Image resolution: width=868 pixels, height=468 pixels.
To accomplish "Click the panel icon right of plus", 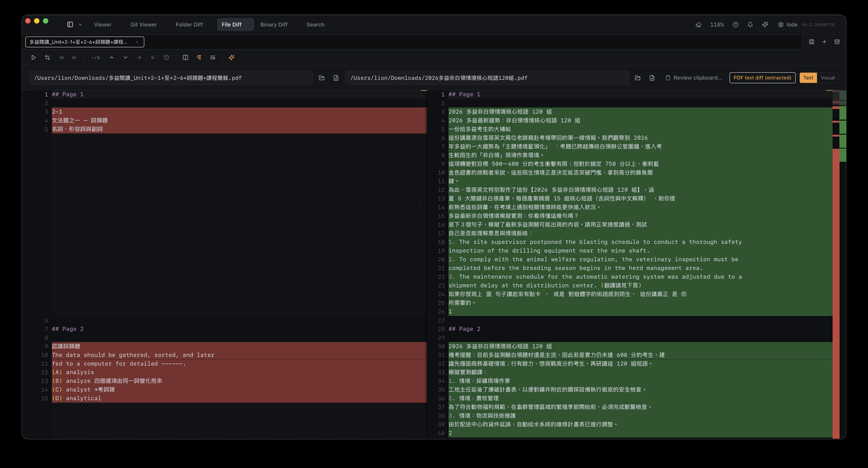I will click(x=837, y=42).
